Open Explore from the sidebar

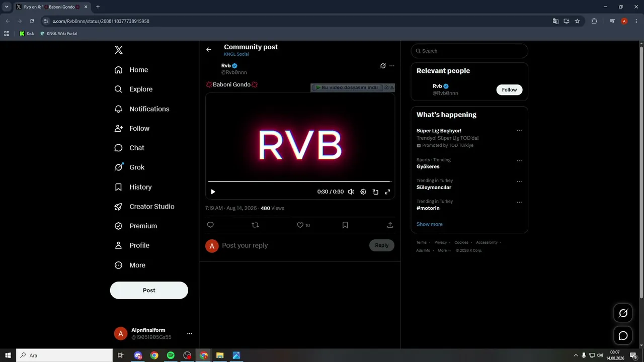(x=133, y=89)
